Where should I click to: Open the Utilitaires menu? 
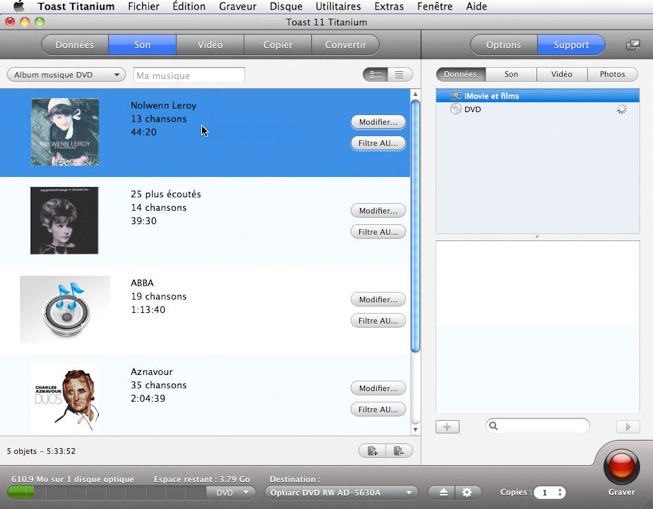[x=338, y=6]
